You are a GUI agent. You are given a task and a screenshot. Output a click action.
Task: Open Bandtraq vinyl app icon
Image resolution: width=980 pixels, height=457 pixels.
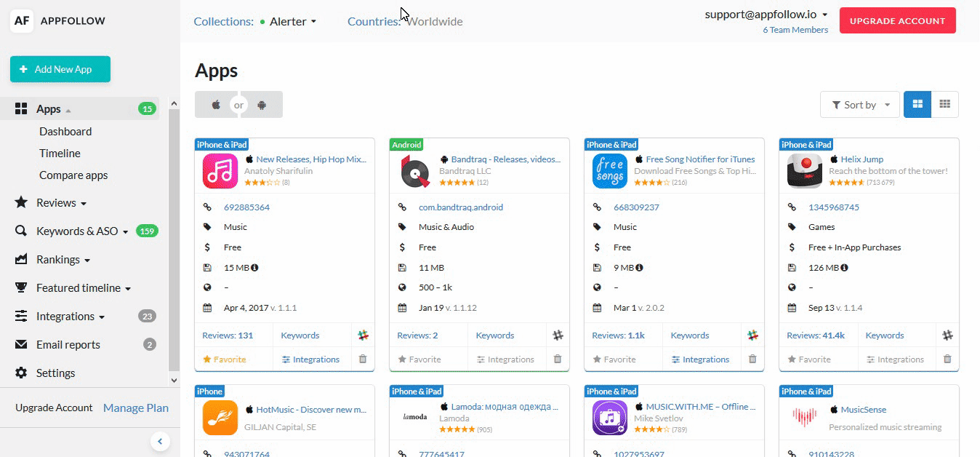(415, 171)
